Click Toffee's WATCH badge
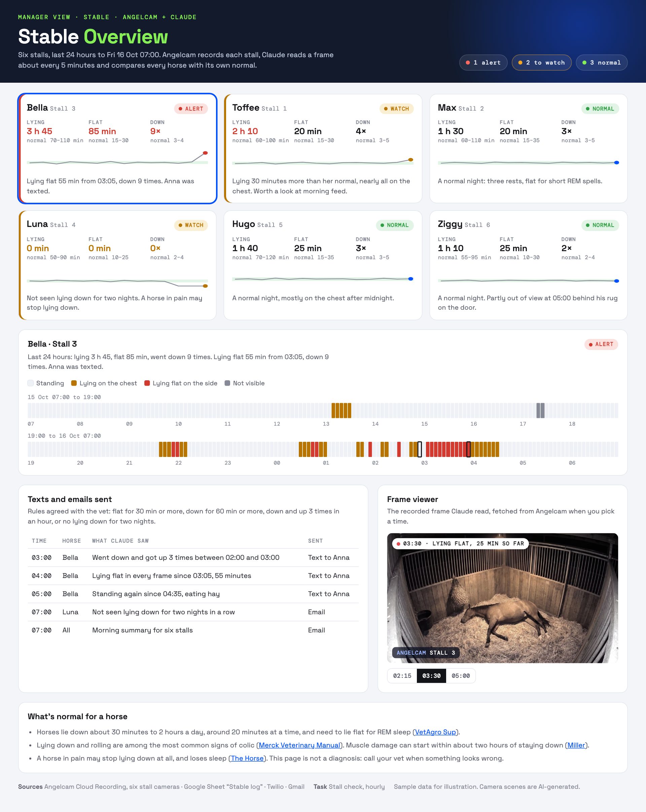The width and height of the screenshot is (646, 812). pyautogui.click(x=396, y=109)
